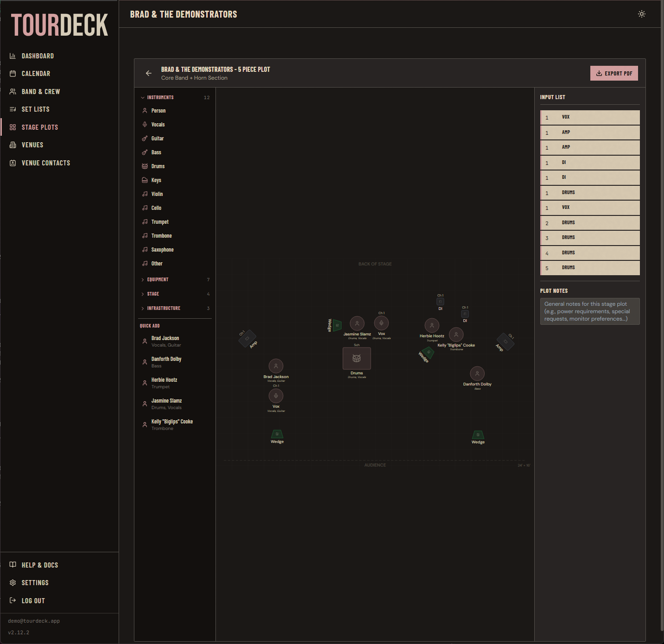Screen dimensions: 664x644
Task: Select the Drums instrument icon
Action: [x=145, y=166]
